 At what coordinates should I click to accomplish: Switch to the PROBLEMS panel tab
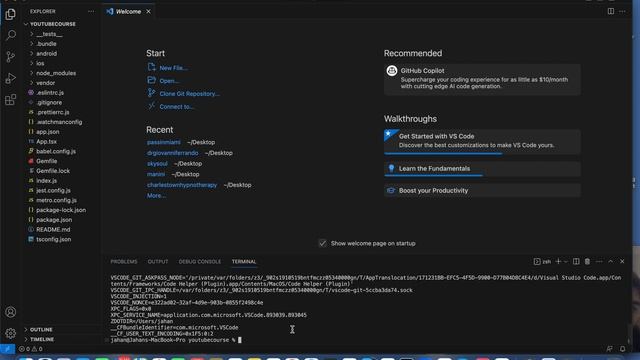(124, 262)
